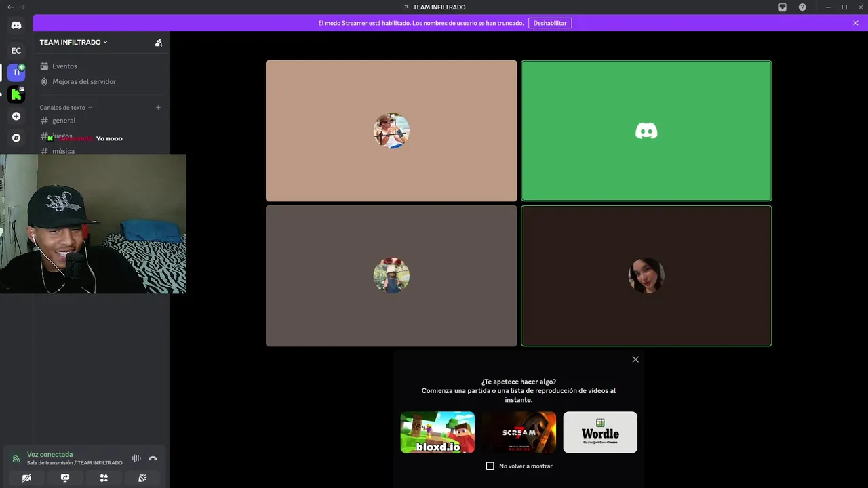868x488 pixels.
Task: Click the share your screen button
Action: point(65,478)
